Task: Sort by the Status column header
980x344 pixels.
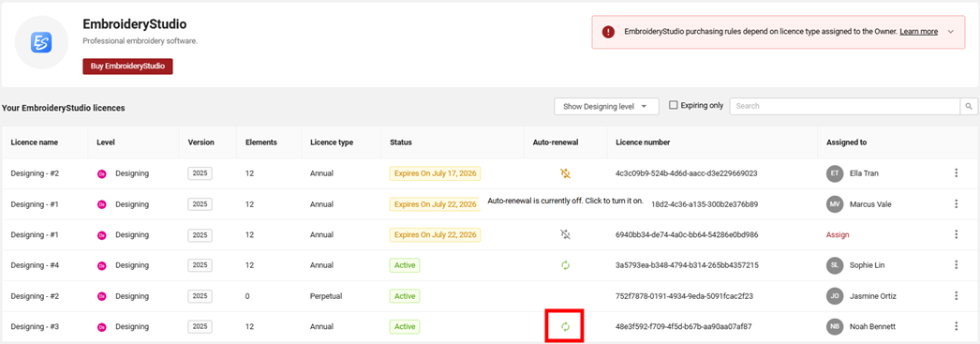Action: click(x=400, y=142)
